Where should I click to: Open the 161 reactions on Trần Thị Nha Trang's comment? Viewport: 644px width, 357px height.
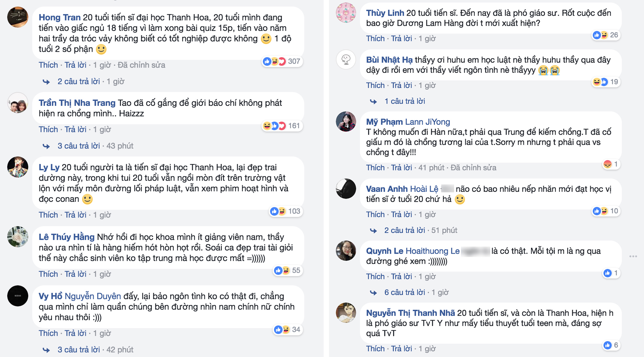click(x=282, y=126)
